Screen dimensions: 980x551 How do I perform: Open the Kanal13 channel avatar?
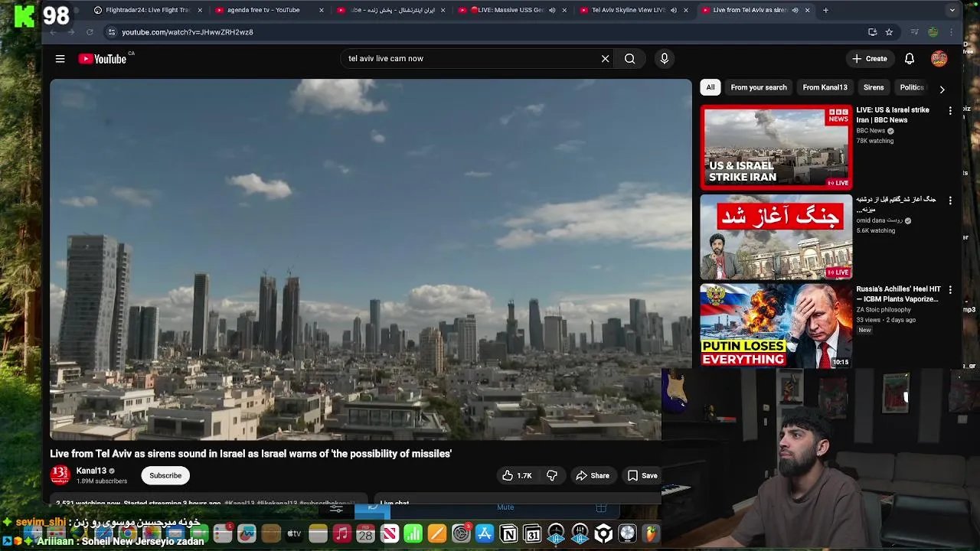[x=60, y=475]
